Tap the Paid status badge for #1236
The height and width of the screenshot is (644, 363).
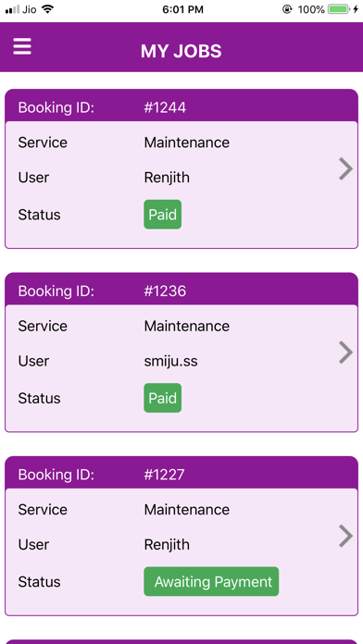(162, 398)
